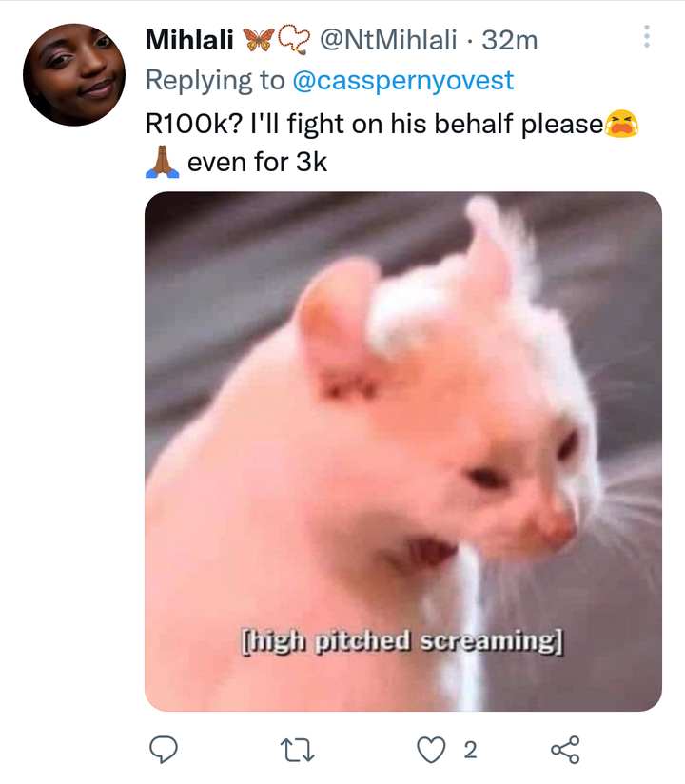Click the praying hands emoji
Screen dimensions: 685x784
pyautogui.click(x=162, y=162)
